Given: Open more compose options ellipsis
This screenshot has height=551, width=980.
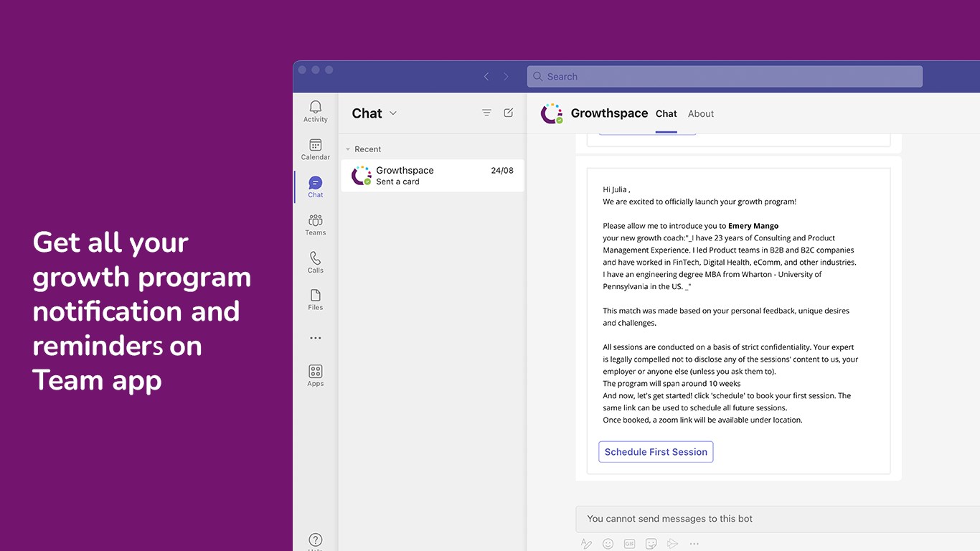Looking at the screenshot, I should 694,544.
